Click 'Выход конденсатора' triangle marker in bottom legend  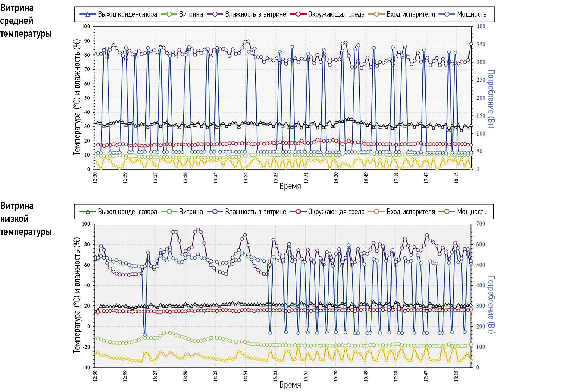point(88,212)
